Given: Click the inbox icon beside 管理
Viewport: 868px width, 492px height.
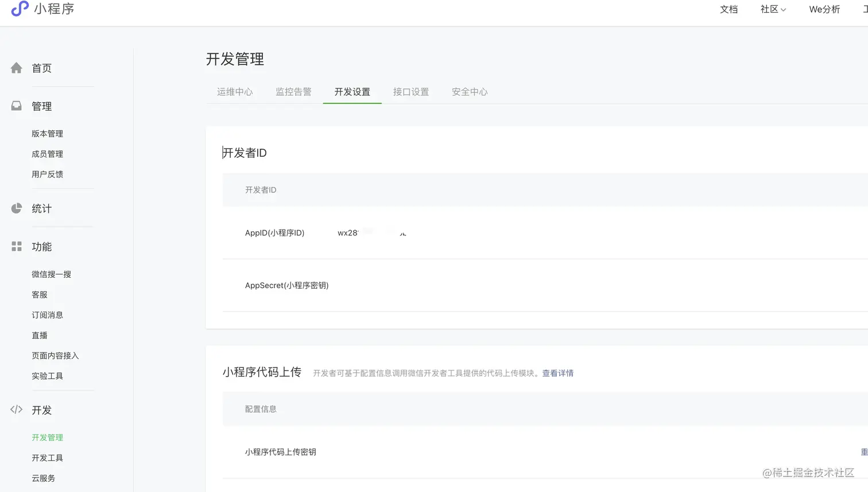Looking at the screenshot, I should tap(17, 106).
